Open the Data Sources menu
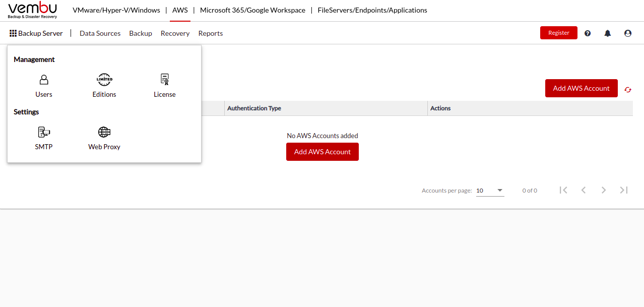 [x=100, y=33]
